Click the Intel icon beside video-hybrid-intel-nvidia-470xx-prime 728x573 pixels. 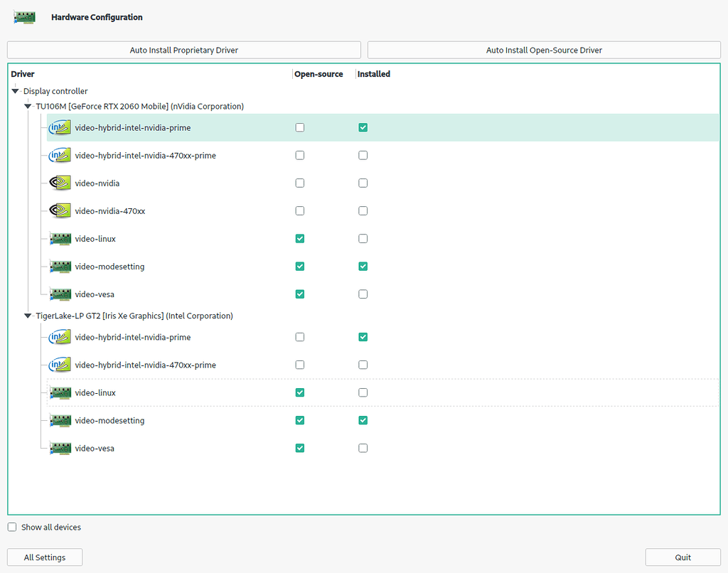pos(60,155)
